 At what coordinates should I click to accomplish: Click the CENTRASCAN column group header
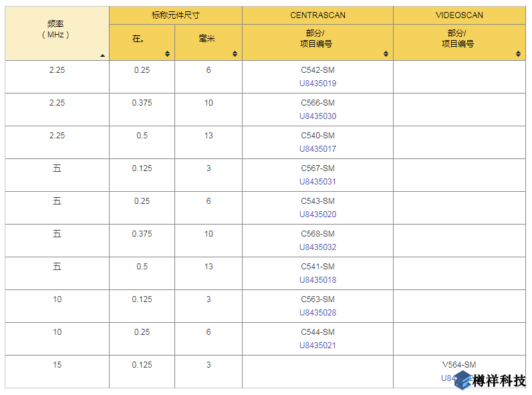click(317, 15)
